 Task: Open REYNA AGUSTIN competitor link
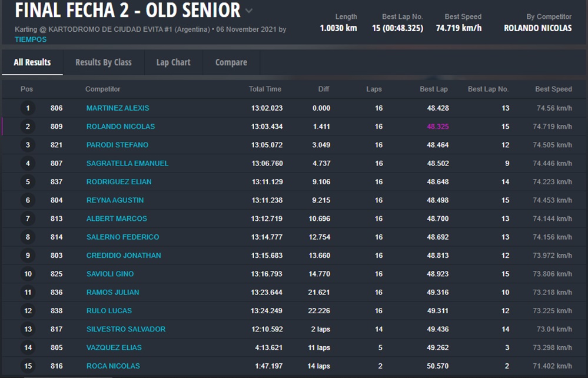[115, 200]
